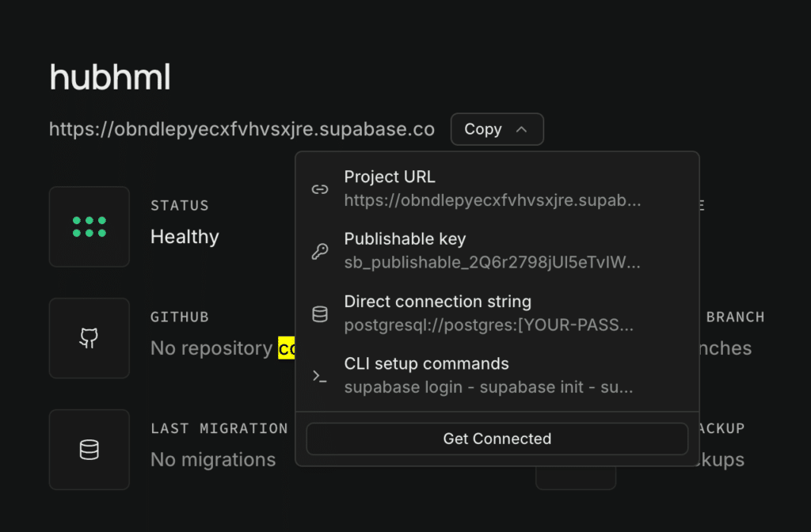The image size is (811, 532).
Task: Select Direct connection string entry
Action: click(497, 313)
